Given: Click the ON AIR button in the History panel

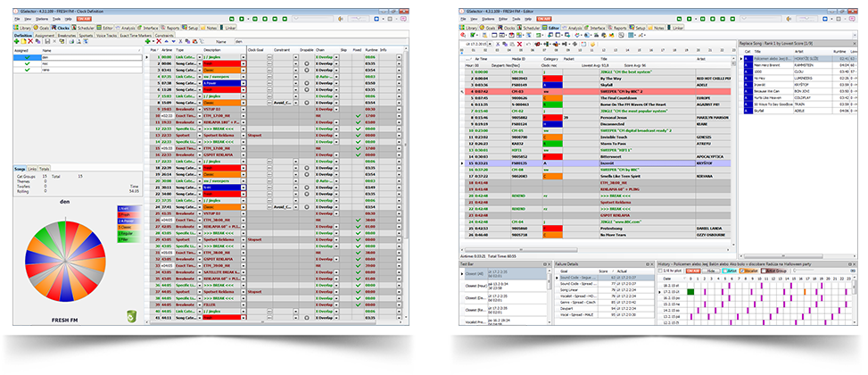Looking at the screenshot, I should point(693,271).
